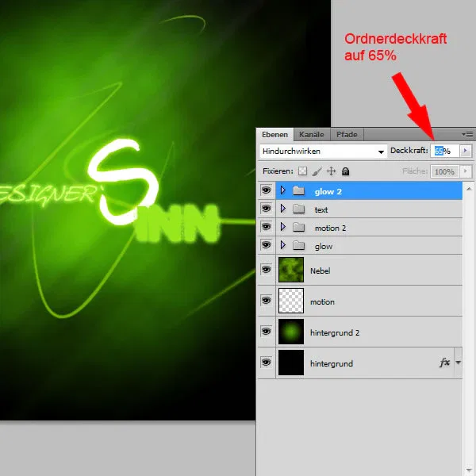Viewport: 476px width, 476px height.
Task: Click the fx icon on hintergrund layer
Action: point(445,363)
